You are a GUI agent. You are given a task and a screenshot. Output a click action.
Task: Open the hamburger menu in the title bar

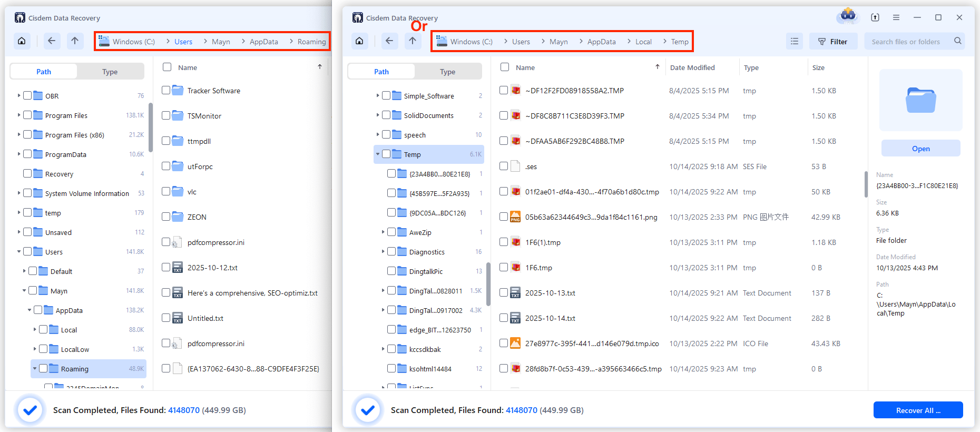(896, 17)
